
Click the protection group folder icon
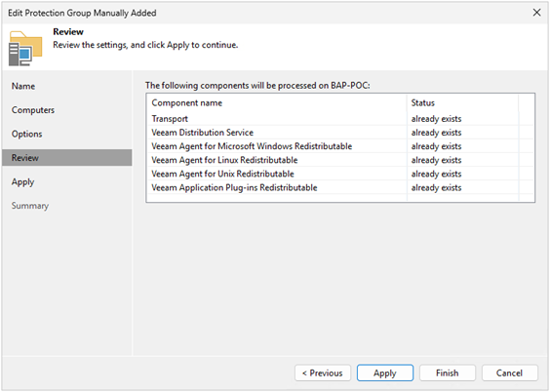click(x=25, y=49)
